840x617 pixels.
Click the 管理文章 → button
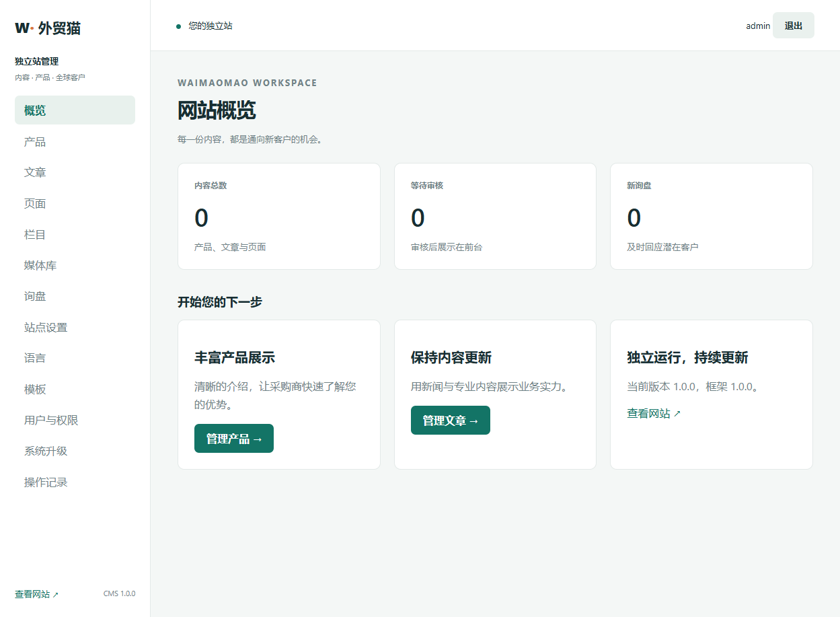pyautogui.click(x=451, y=421)
